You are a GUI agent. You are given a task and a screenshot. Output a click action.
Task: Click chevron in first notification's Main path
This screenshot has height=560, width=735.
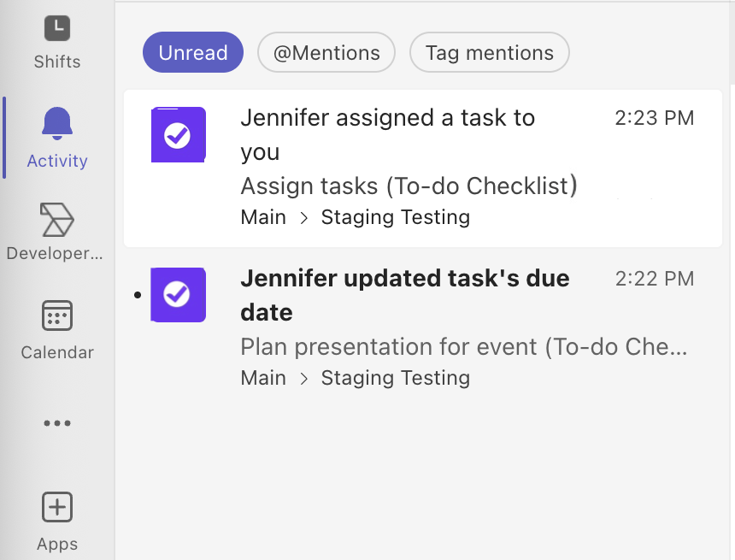tap(303, 218)
